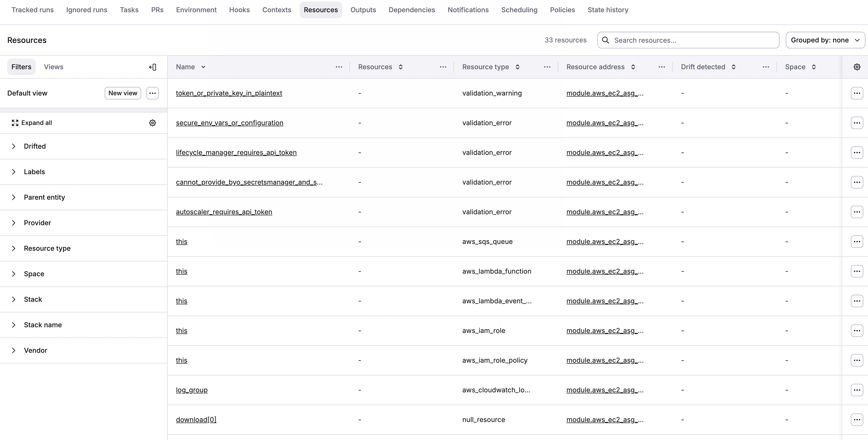The image size is (868, 440).
Task: Go to the Policies tab
Action: pyautogui.click(x=562, y=10)
